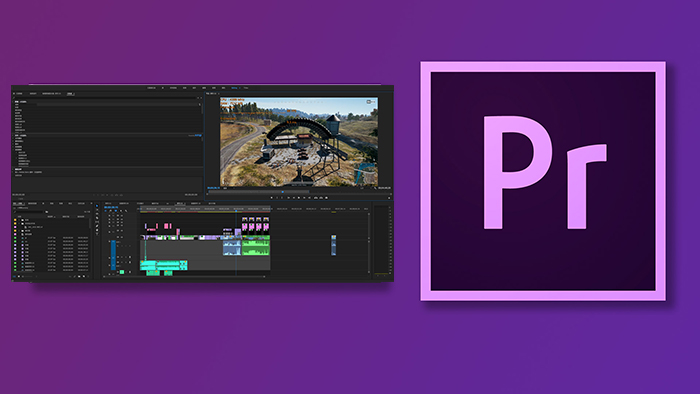This screenshot has width=700, height=394.
Task: Open the zoom level dropdown below Program Monitor
Action: pos(225,188)
